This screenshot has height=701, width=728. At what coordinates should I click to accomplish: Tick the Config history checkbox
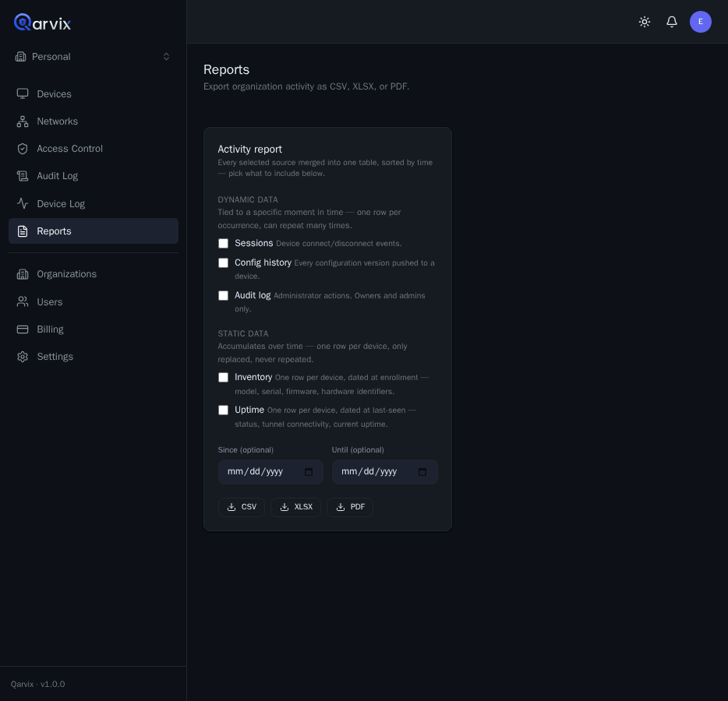click(224, 263)
